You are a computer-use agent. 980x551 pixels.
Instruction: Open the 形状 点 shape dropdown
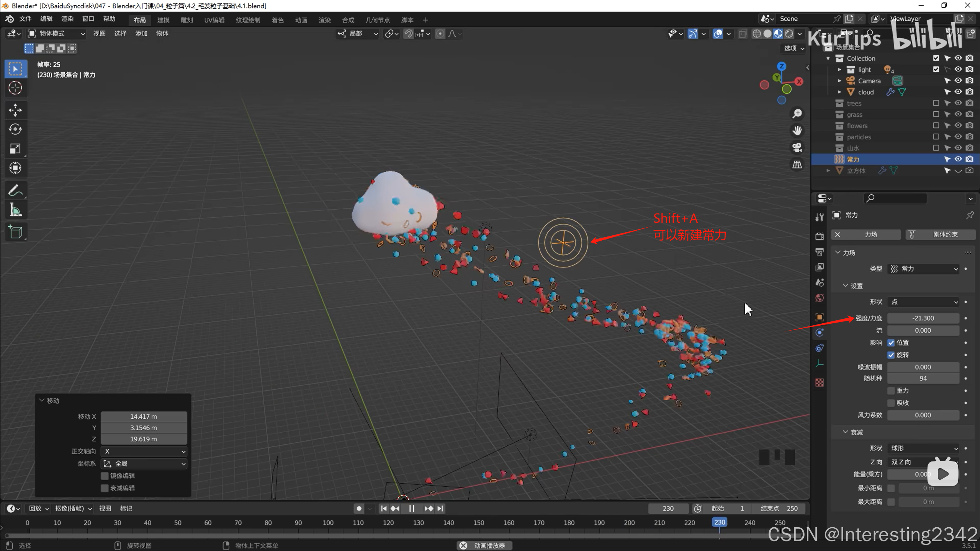click(923, 302)
